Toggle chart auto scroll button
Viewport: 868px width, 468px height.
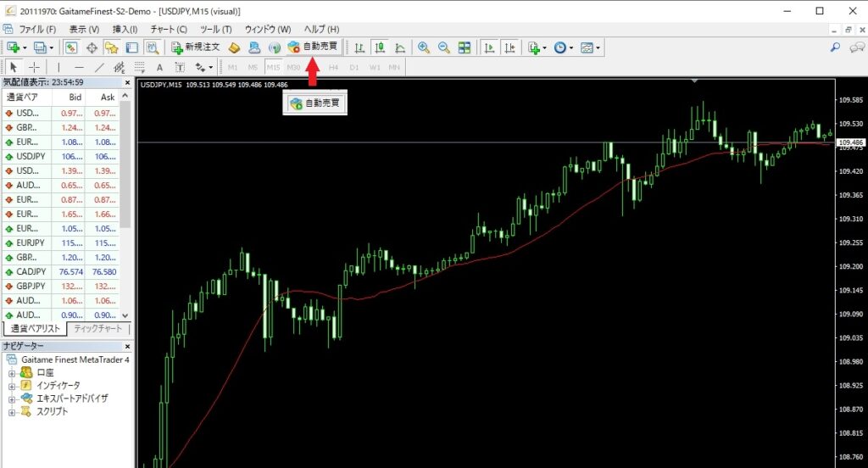pyautogui.click(x=489, y=48)
